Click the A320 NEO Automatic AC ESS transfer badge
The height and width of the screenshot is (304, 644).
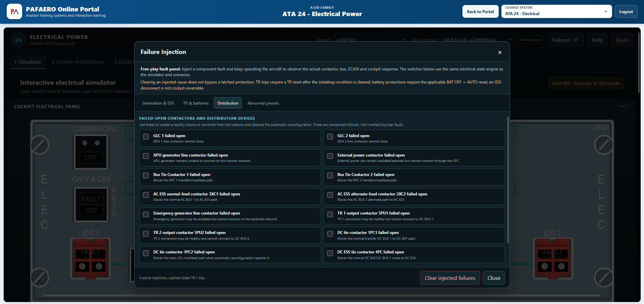pos(586,83)
